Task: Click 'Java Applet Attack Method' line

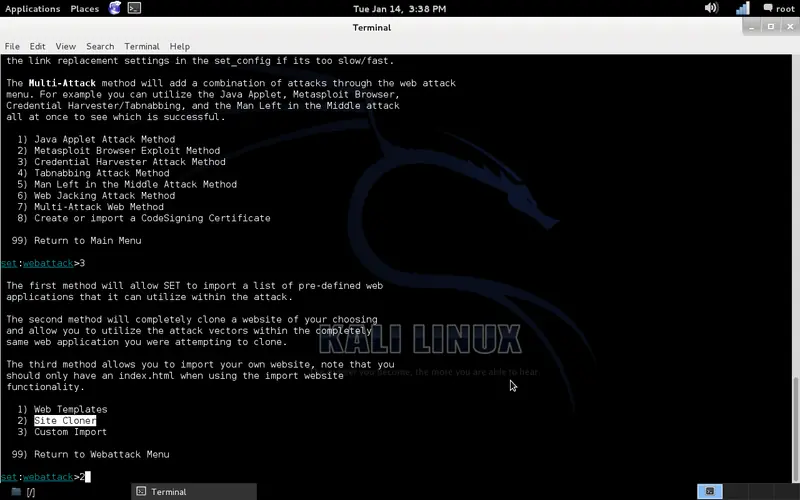Action: 105,139
